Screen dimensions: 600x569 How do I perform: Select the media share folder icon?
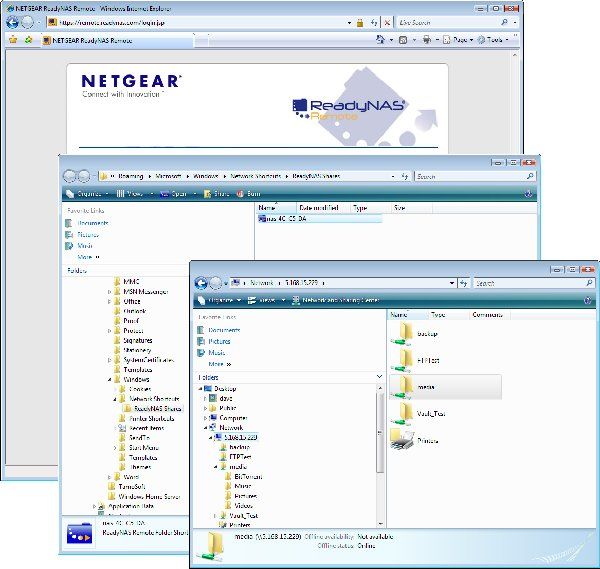401,387
